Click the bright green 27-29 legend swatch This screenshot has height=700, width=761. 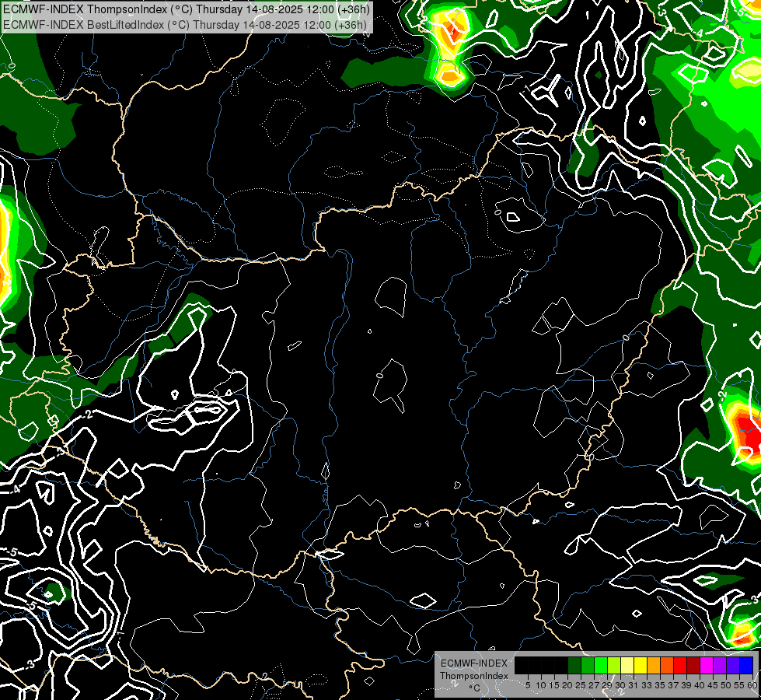click(x=601, y=665)
